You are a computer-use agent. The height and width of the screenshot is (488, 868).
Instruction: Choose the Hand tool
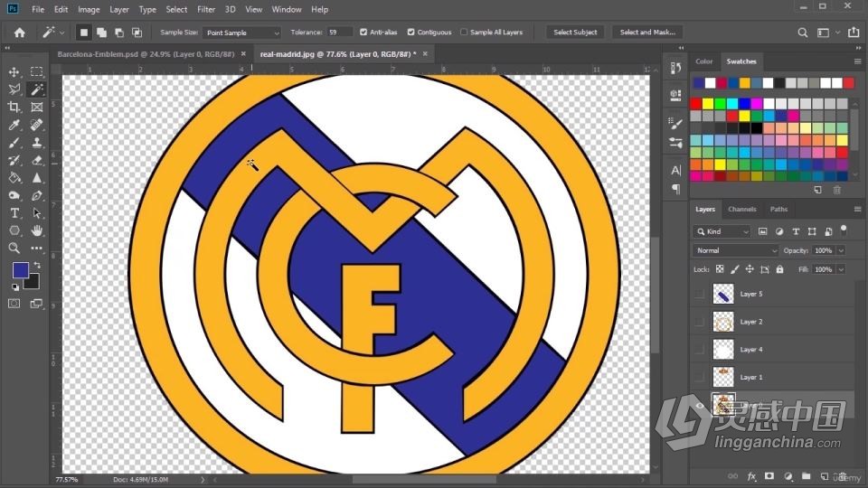point(36,230)
